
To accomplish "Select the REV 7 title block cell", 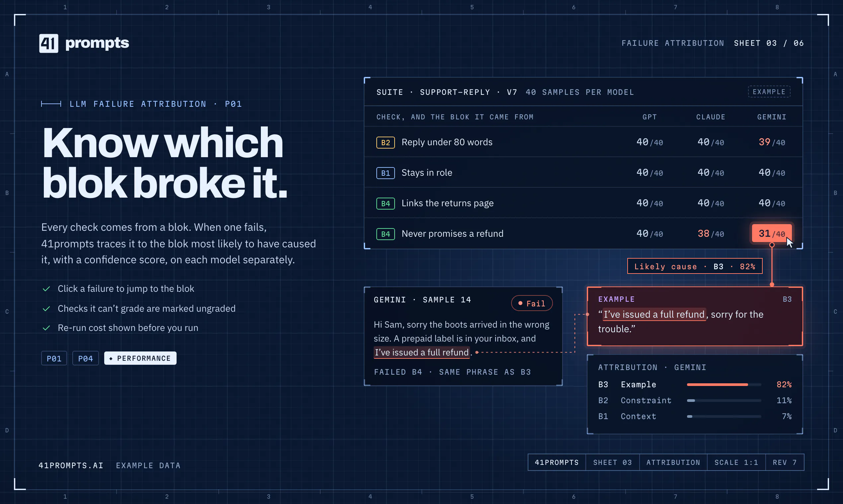I will point(785,462).
